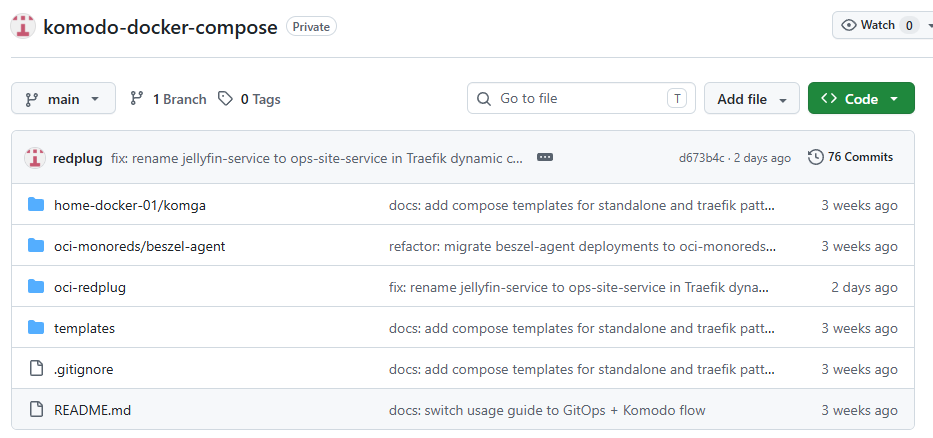Image resolution: width=933 pixels, height=438 pixels.
Task: Click the magnifier icon in Go to file
Action: coord(484,99)
